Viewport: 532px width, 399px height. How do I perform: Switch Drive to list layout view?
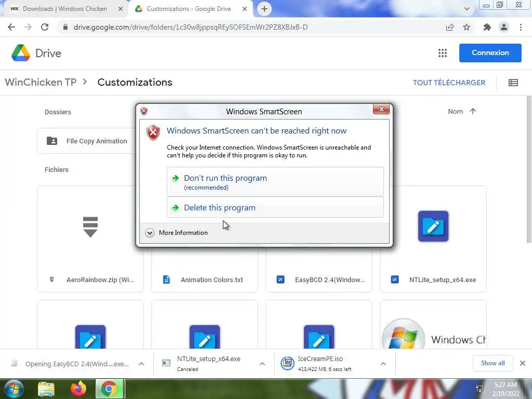513,83
